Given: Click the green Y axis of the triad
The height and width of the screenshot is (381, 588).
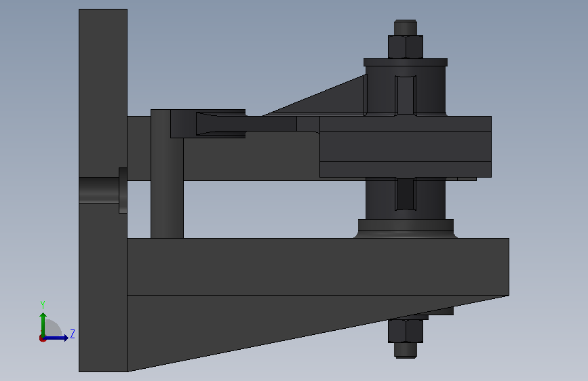Looking at the screenshot, I should coord(43,325).
